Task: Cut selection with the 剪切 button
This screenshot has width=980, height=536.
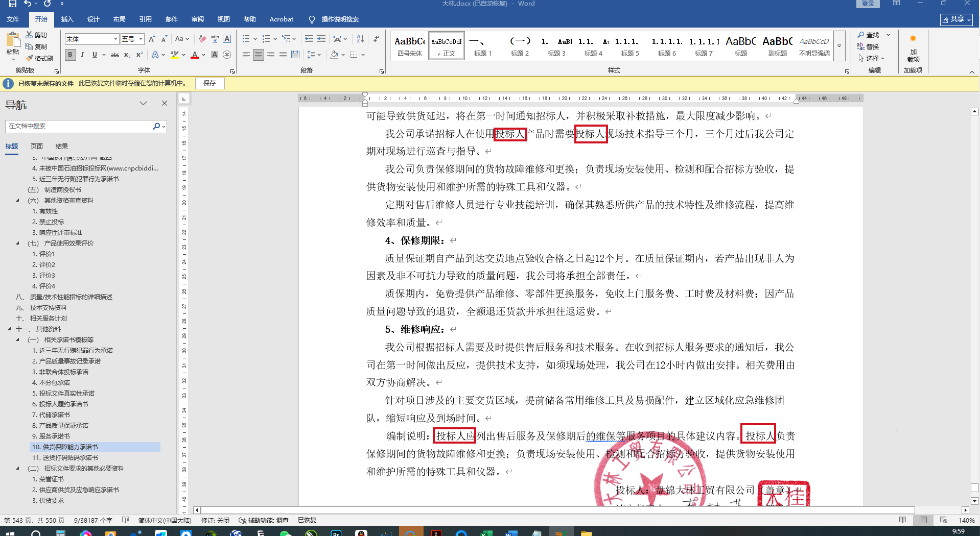Action: pyautogui.click(x=37, y=35)
